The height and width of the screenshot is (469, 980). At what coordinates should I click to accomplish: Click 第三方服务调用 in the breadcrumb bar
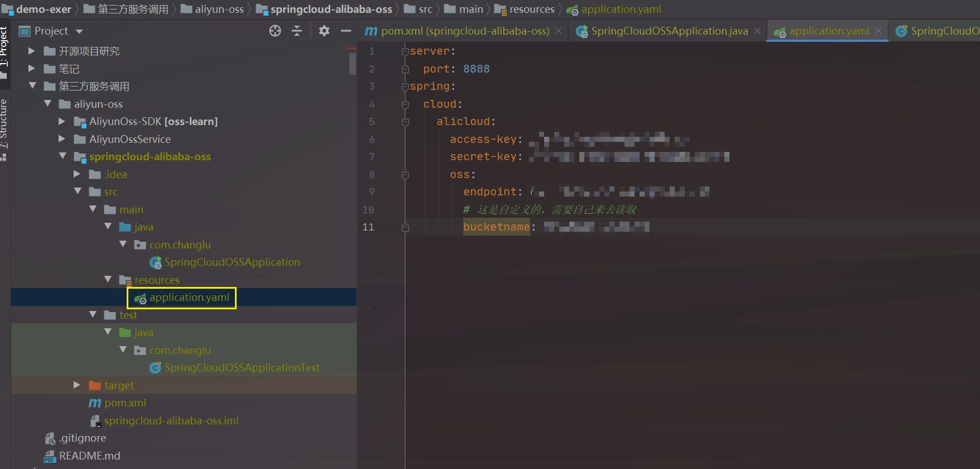[133, 9]
